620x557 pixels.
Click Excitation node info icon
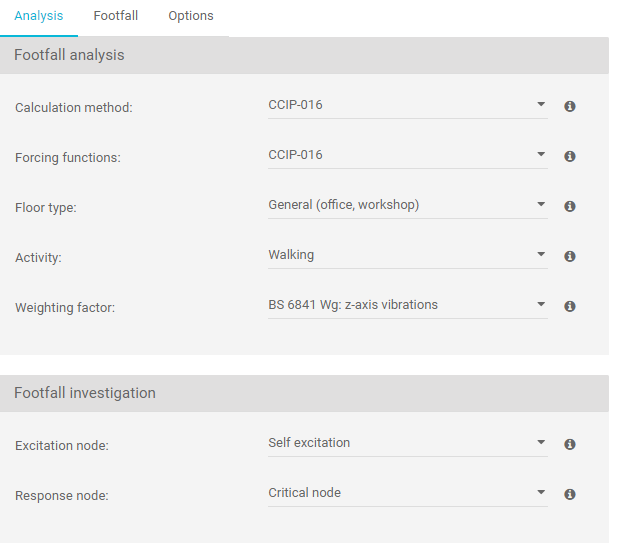click(x=570, y=444)
